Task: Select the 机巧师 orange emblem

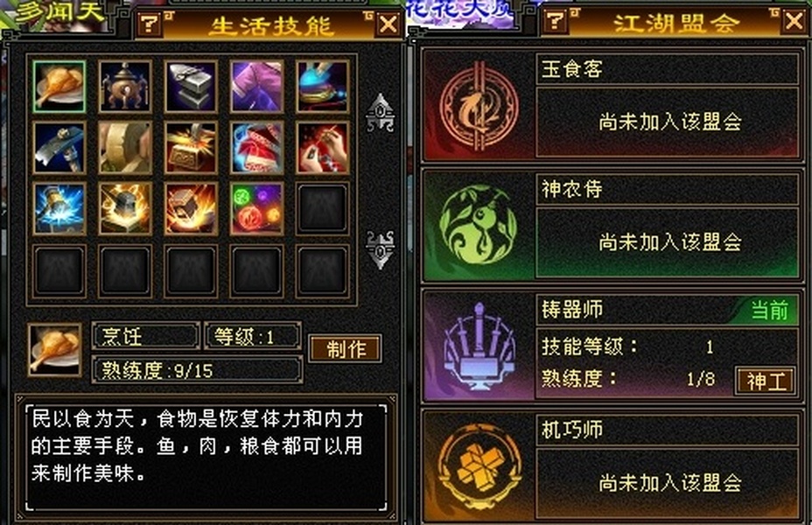Action: coord(479,466)
